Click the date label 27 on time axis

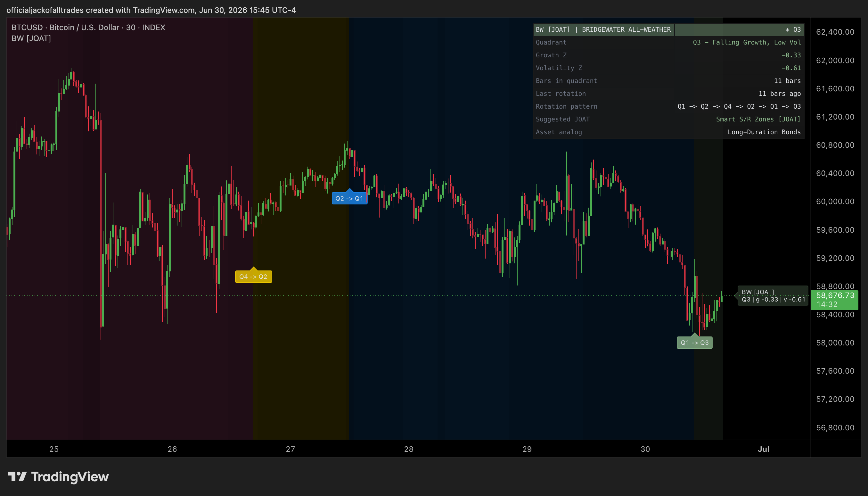tap(290, 449)
